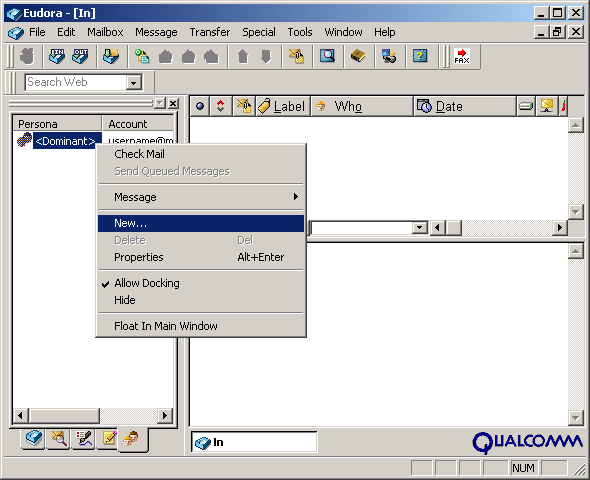Image resolution: width=590 pixels, height=480 pixels.
Task: Click the Find Messages magnifier icon
Action: [x=328, y=56]
